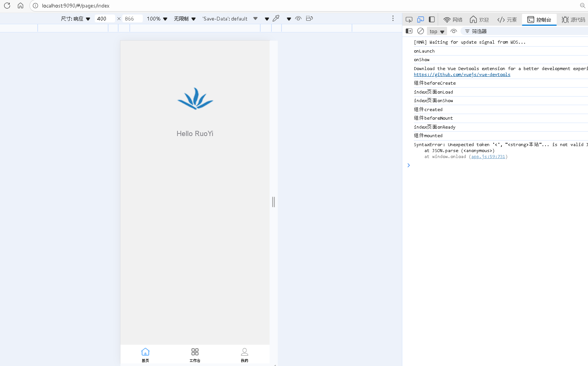This screenshot has height=366, width=588.
Task: Click the browser refresh icon
Action: click(7, 6)
